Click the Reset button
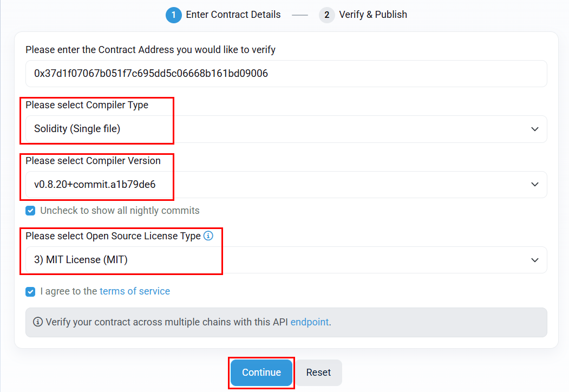The width and height of the screenshot is (569, 392). [x=318, y=373]
